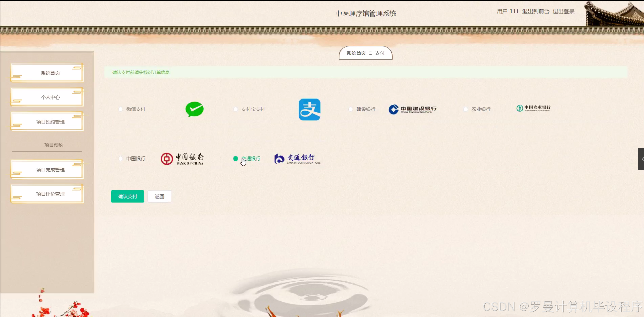
Task: Expand the right-edge side panel handle
Action: tap(641, 159)
